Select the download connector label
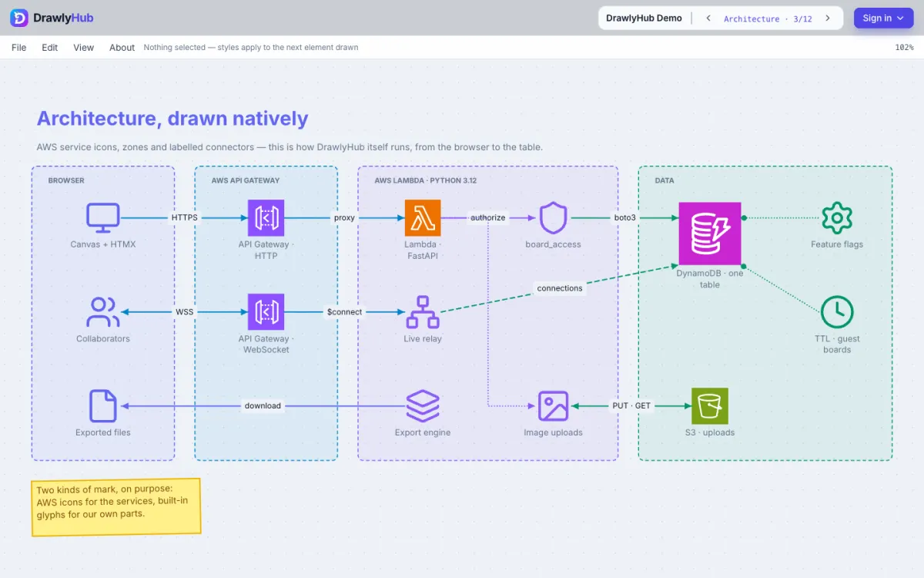This screenshot has width=924, height=578. (x=263, y=406)
